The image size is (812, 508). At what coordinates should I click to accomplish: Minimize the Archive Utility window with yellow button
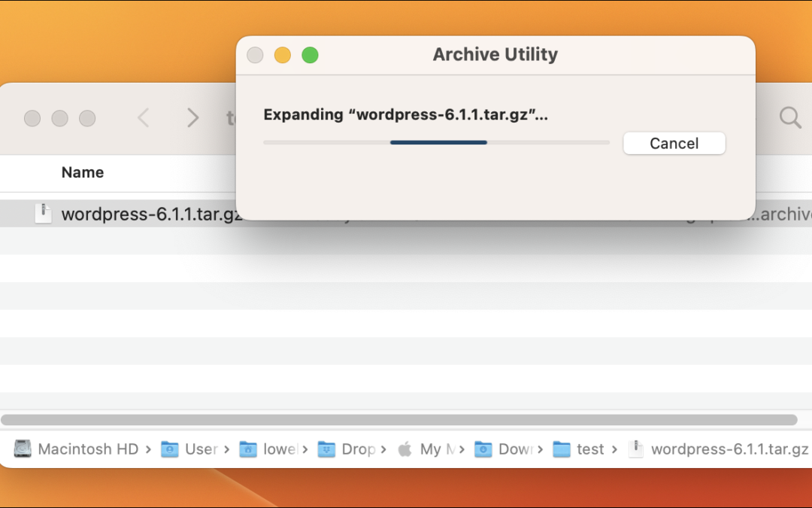pyautogui.click(x=282, y=55)
